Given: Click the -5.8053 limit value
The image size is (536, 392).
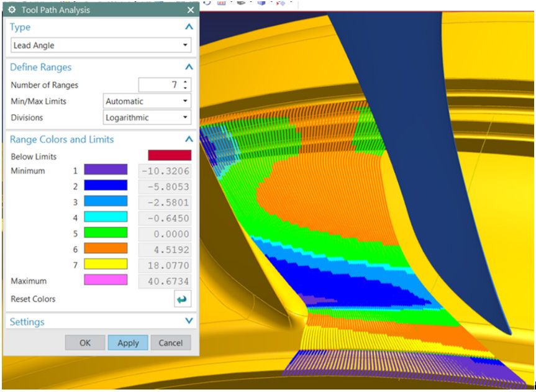Looking at the screenshot, I should click(165, 187).
